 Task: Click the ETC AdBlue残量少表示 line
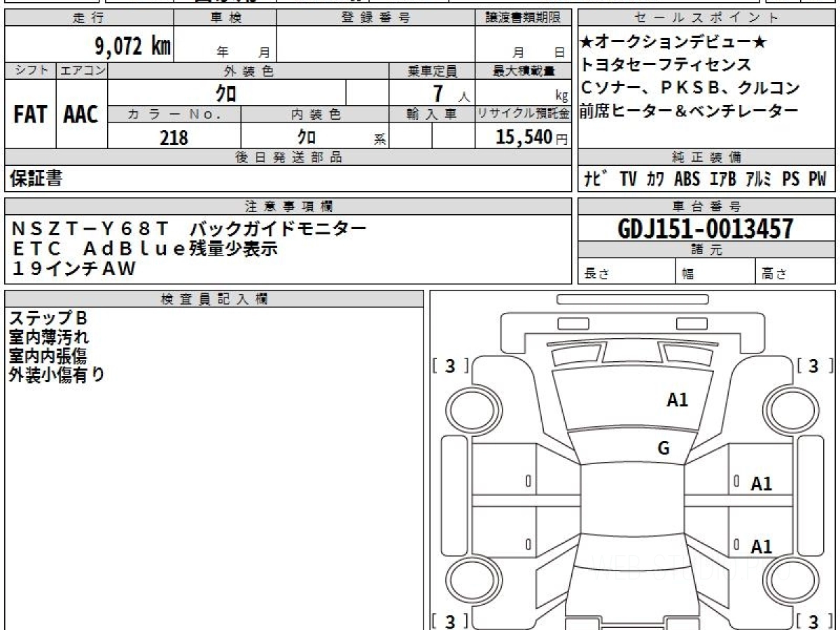pos(145,248)
